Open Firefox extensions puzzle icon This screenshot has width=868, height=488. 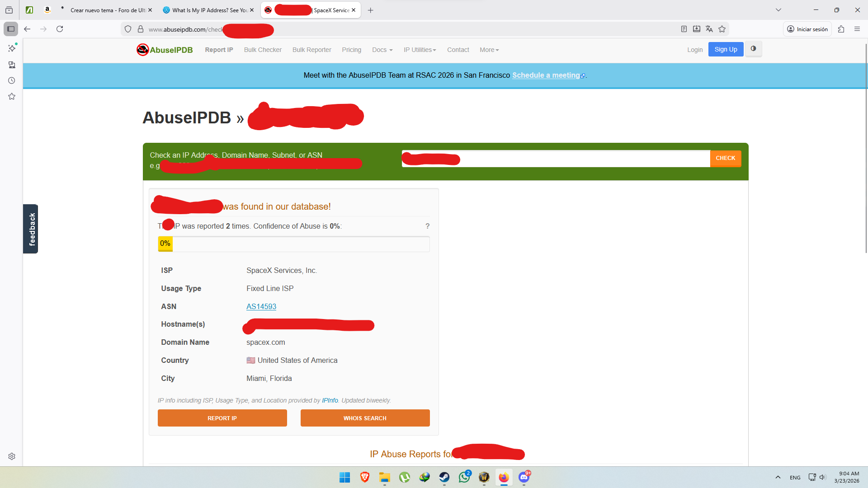[x=841, y=29]
